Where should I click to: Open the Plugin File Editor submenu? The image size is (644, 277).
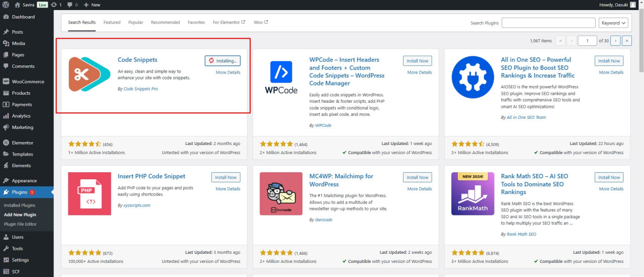pos(20,224)
